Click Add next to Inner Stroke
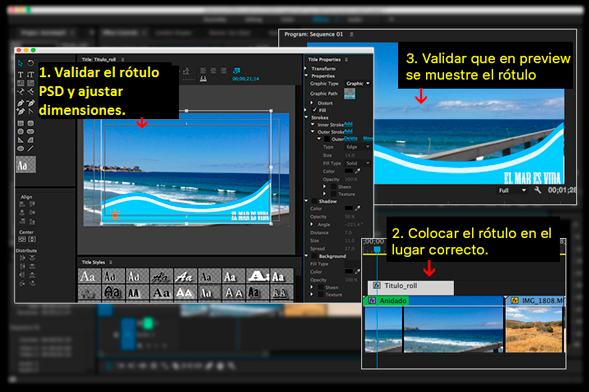589x392 pixels. (x=348, y=124)
